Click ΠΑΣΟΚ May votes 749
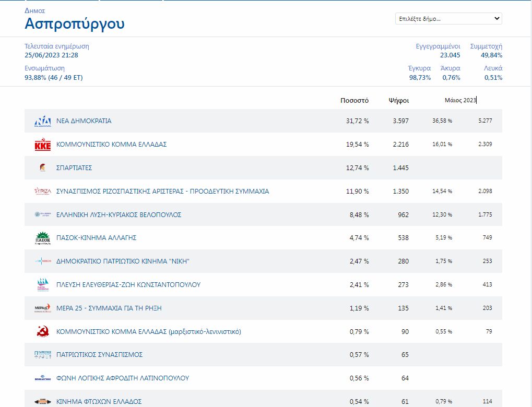 coord(488,238)
